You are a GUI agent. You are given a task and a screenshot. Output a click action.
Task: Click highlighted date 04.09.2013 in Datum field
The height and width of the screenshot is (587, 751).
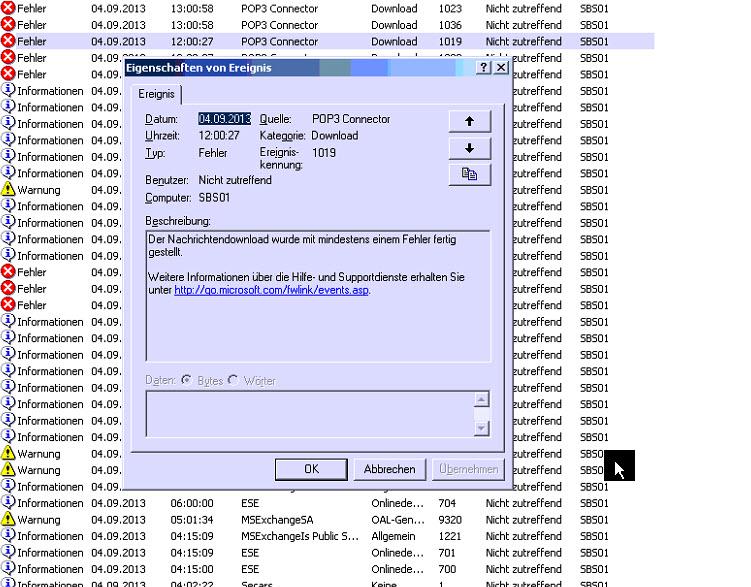point(224,119)
